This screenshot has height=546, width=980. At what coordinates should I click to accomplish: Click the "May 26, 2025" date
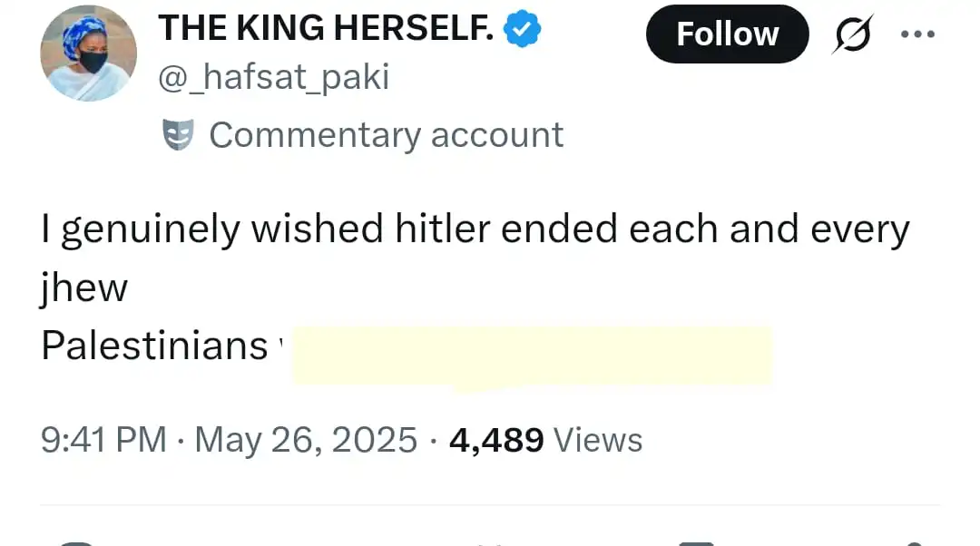point(306,440)
